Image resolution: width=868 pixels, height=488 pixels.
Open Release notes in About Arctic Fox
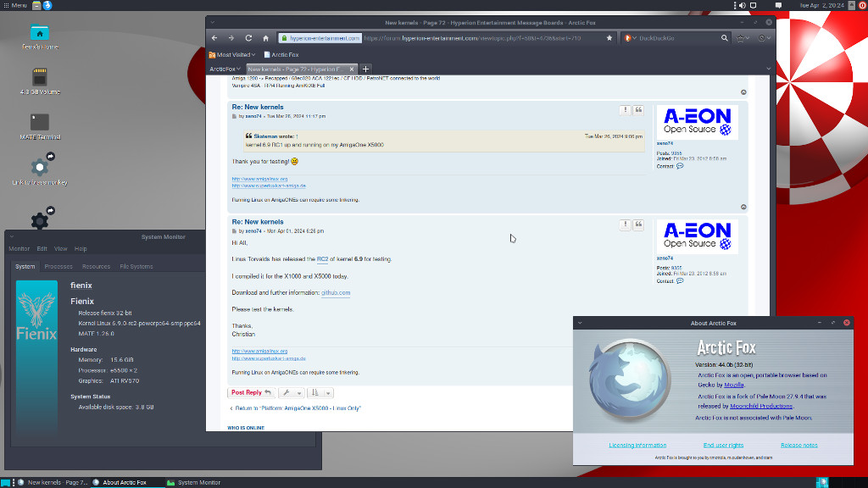click(x=798, y=446)
